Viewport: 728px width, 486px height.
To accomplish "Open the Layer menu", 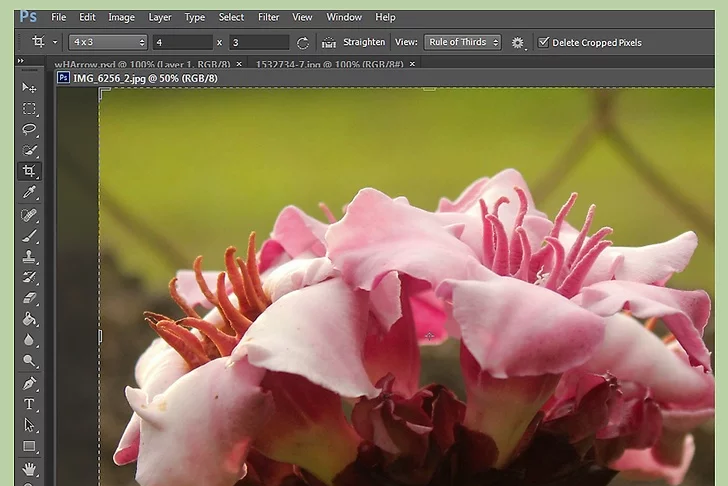I will [159, 17].
